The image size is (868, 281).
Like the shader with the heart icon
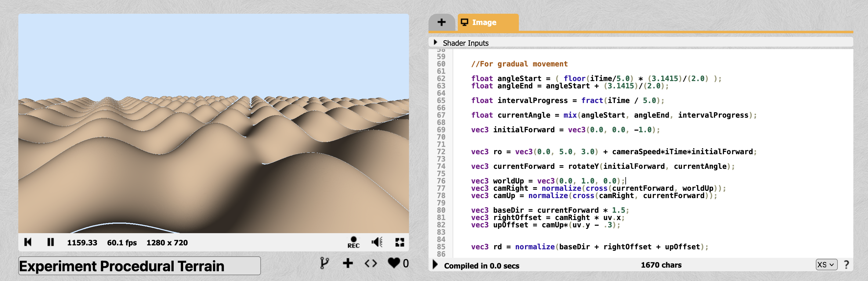click(394, 263)
